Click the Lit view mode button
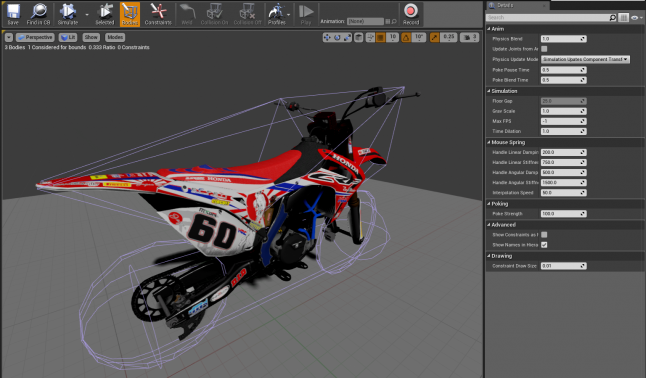This screenshot has width=646, height=378. (68, 37)
